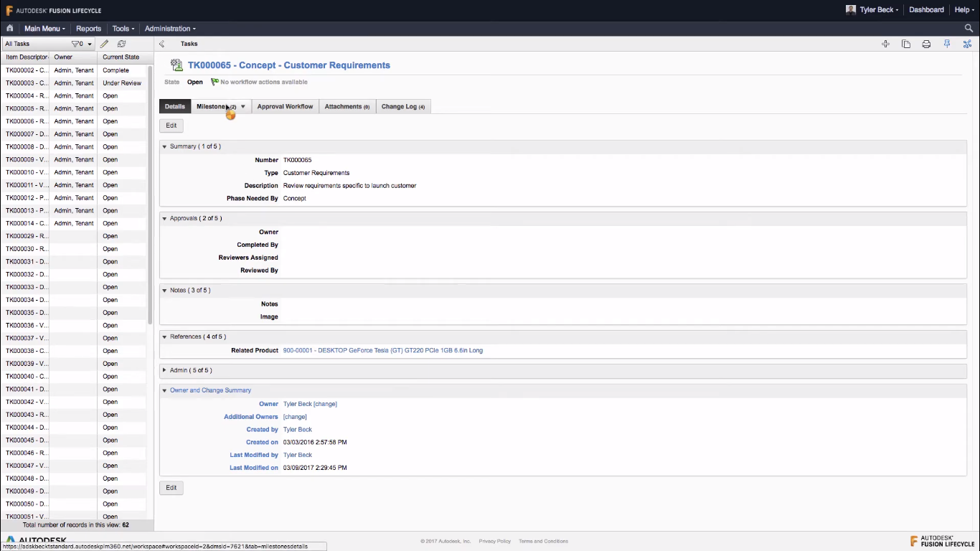Open the Help dropdown menu
The height and width of the screenshot is (551, 980).
(964, 10)
